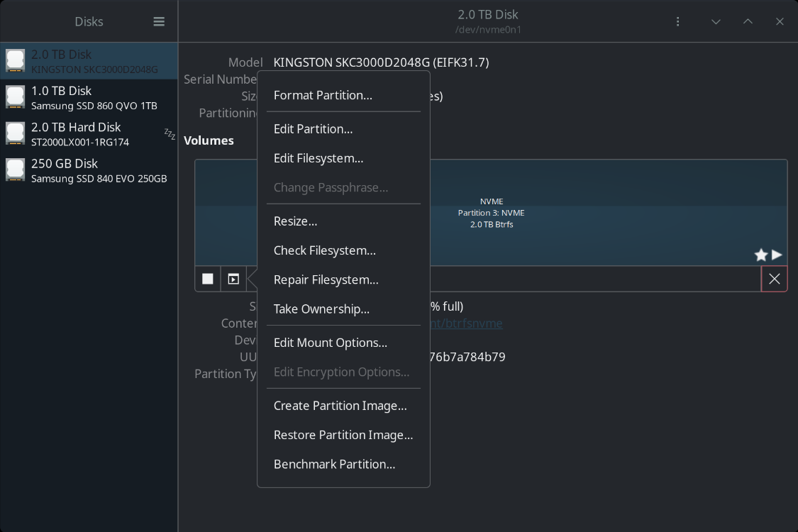798x532 pixels.
Task: Select Resize... in context menu
Action: tap(343, 221)
